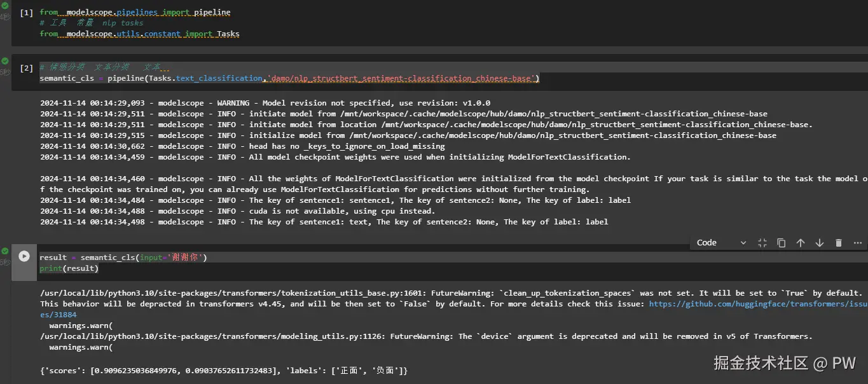
Task: Click the WARNING Model revision not specified line
Action: coord(265,103)
